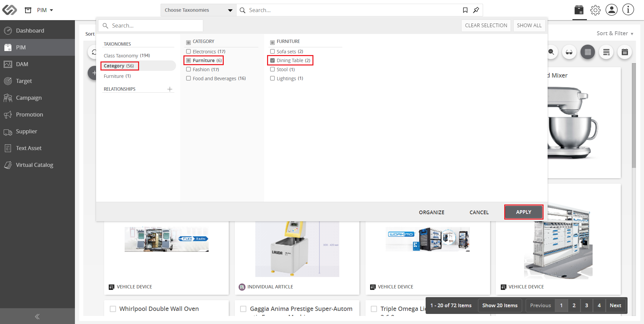
Task: Click the information icon in header
Action: pyautogui.click(x=628, y=10)
